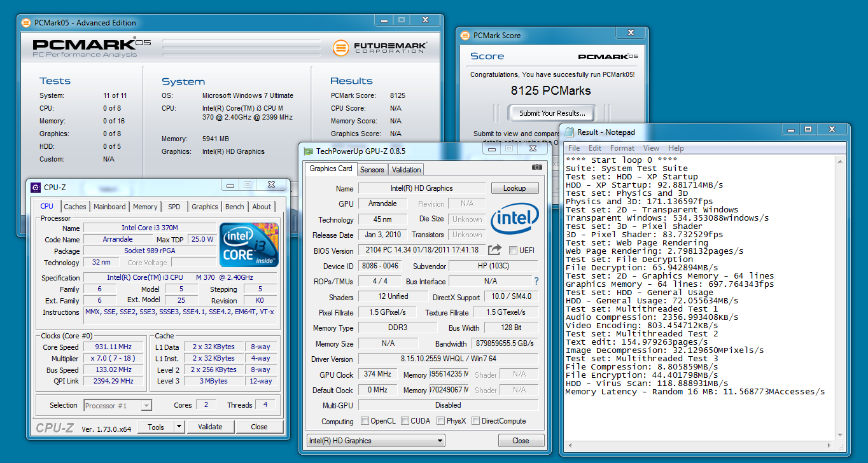Open the Help menu in Notepad
Viewport: 868px width, 463px height.
click(676, 148)
